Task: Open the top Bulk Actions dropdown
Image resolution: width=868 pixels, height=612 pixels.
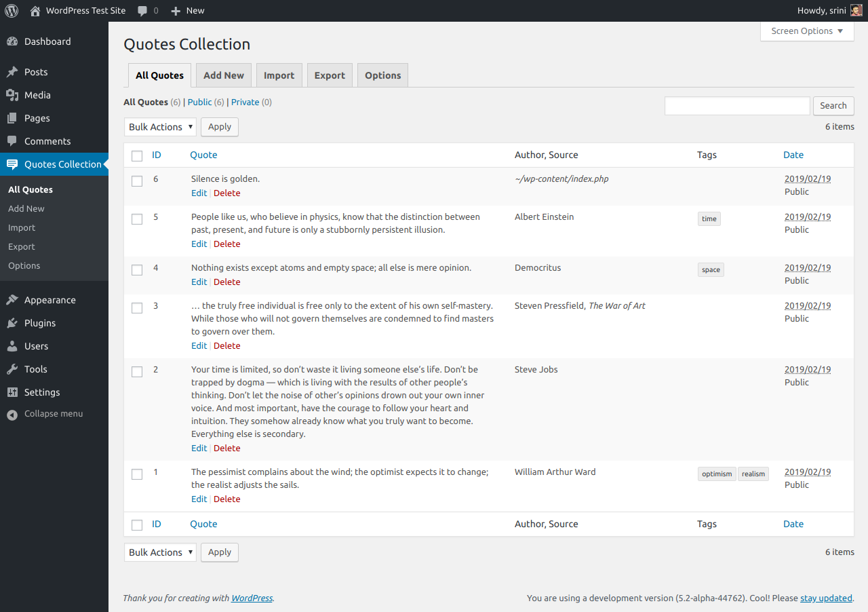Action: (160, 127)
